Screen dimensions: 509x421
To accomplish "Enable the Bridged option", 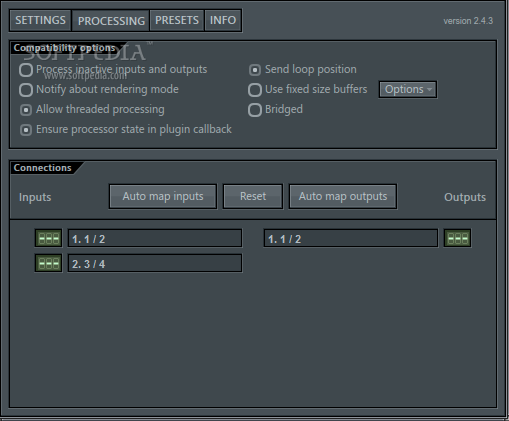I will [255, 110].
